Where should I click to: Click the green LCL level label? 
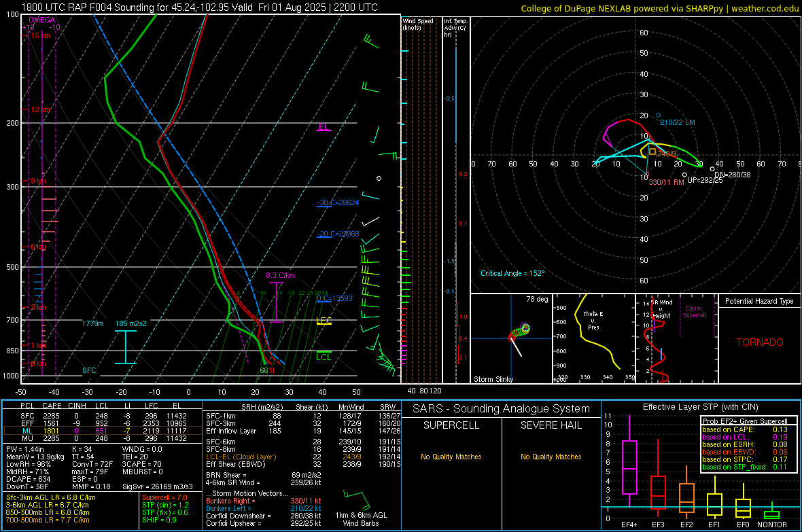coord(324,357)
